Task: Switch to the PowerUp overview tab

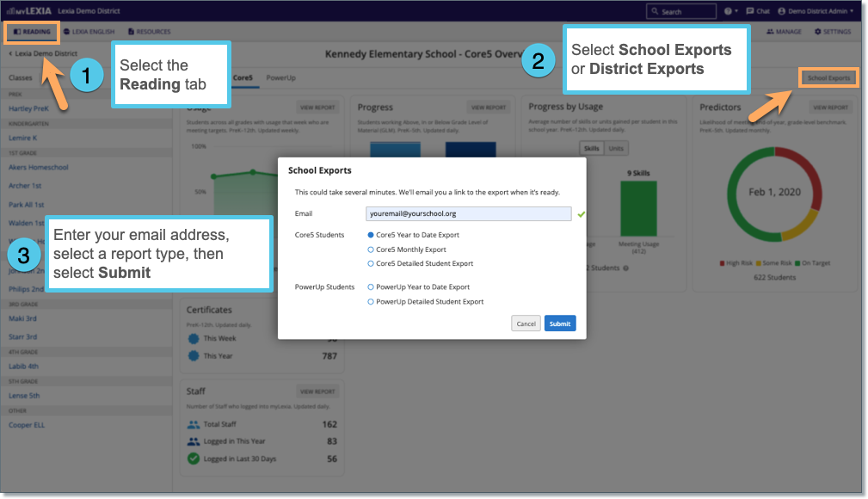Action: pyautogui.click(x=280, y=78)
